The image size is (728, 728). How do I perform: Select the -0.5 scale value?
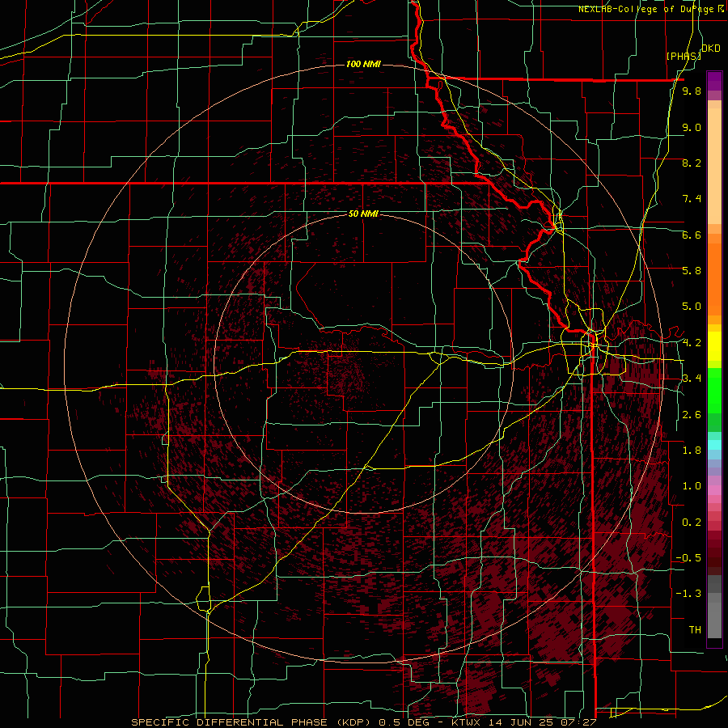[x=688, y=558]
